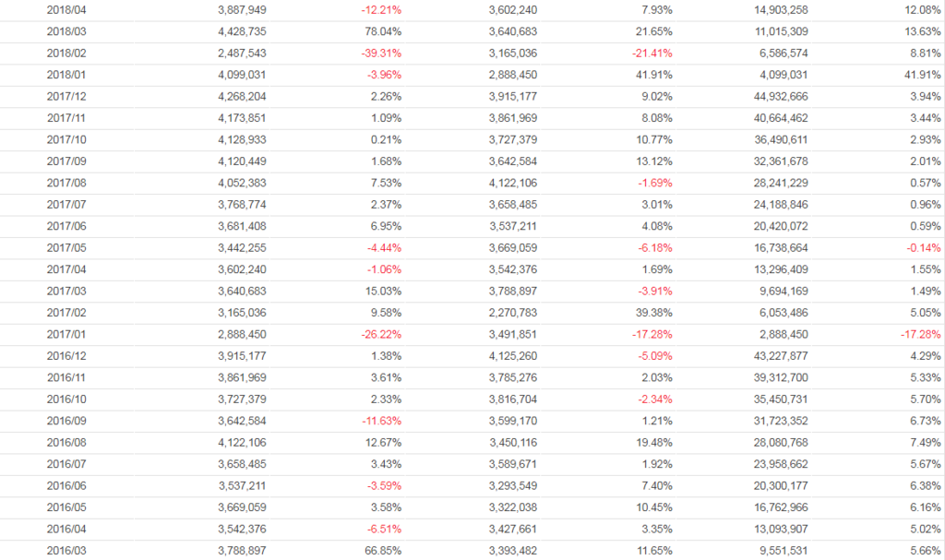Screen dimensions: 945x560
Task: Click the 4,428,735 revenue figure
Action: (x=244, y=31)
